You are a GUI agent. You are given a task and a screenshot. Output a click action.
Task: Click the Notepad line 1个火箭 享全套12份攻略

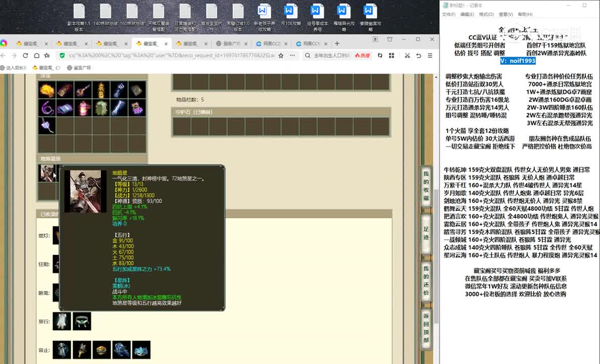(477, 131)
